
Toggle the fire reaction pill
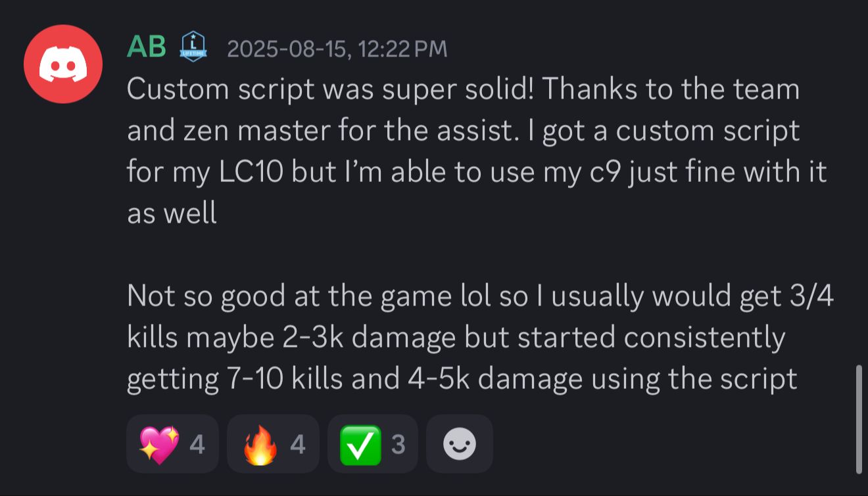pos(273,444)
